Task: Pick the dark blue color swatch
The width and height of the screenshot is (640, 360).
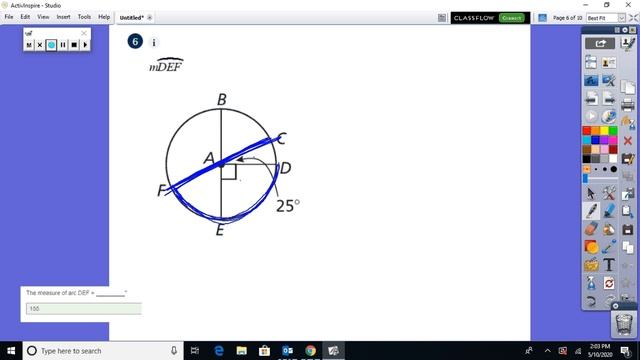Action: coord(596,140)
